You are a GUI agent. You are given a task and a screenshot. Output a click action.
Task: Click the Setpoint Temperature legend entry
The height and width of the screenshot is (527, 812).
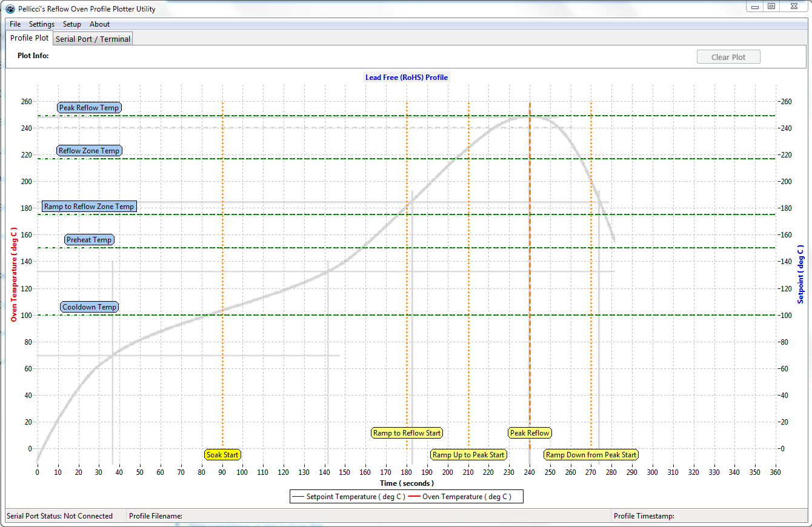coord(349,497)
